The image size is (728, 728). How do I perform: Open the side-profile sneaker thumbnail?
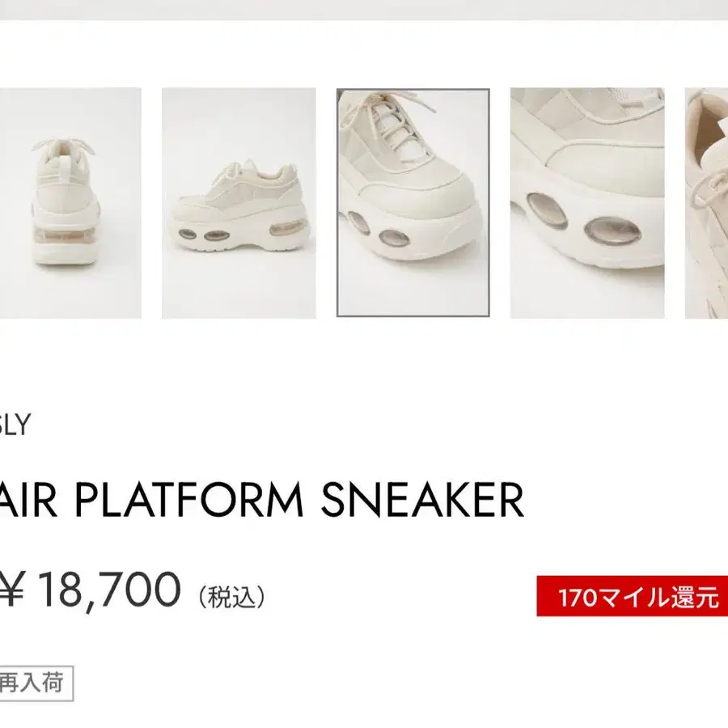[x=239, y=203]
